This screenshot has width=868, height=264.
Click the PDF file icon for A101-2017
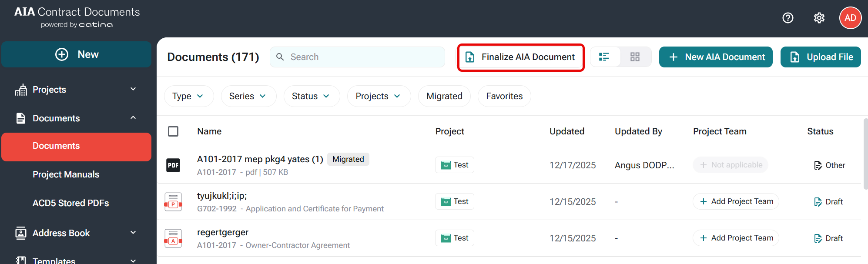[173, 165]
